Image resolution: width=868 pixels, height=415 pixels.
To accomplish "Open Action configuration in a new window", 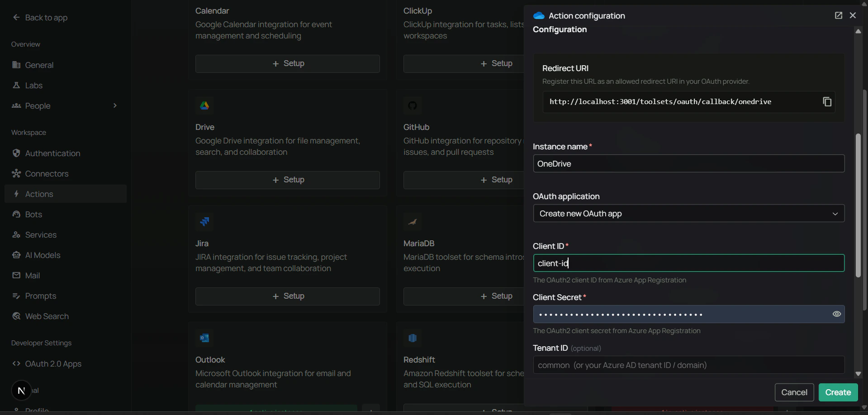I will [838, 15].
